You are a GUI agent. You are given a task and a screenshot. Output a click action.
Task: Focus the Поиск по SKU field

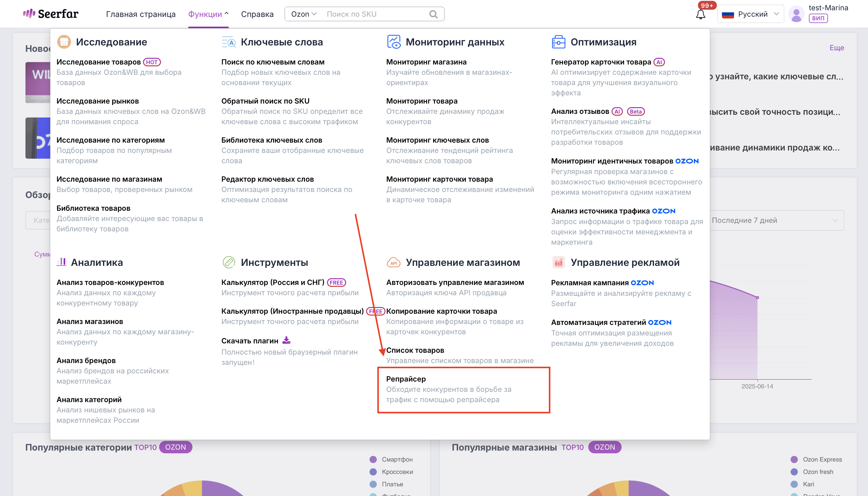(x=375, y=14)
